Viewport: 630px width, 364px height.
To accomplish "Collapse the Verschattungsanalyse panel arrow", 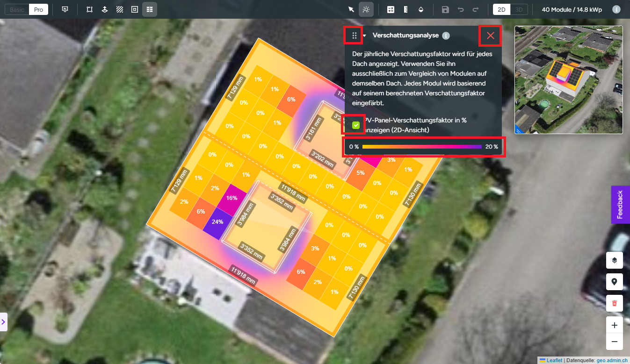I will click(x=364, y=36).
